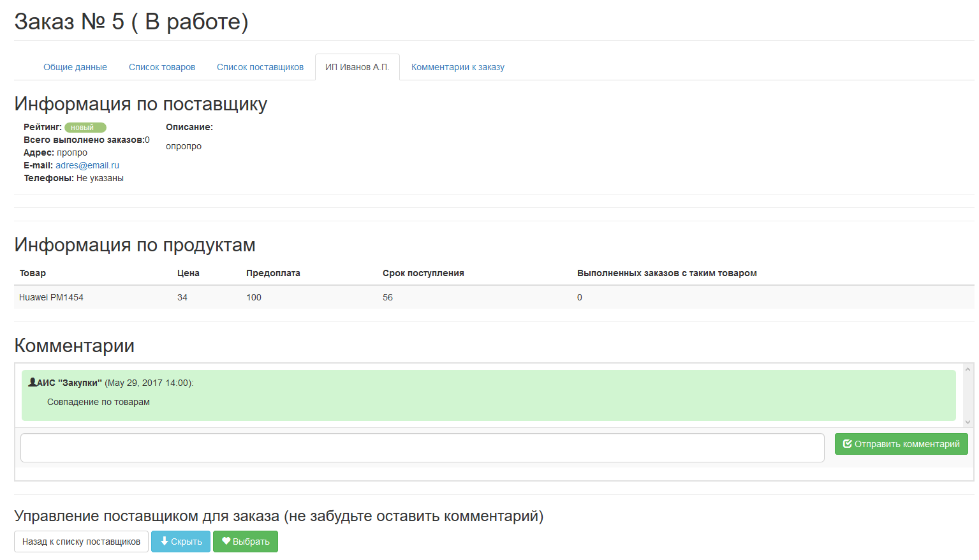The width and height of the screenshot is (979, 560).
Task: Focus the comment text input field
Action: [x=422, y=448]
